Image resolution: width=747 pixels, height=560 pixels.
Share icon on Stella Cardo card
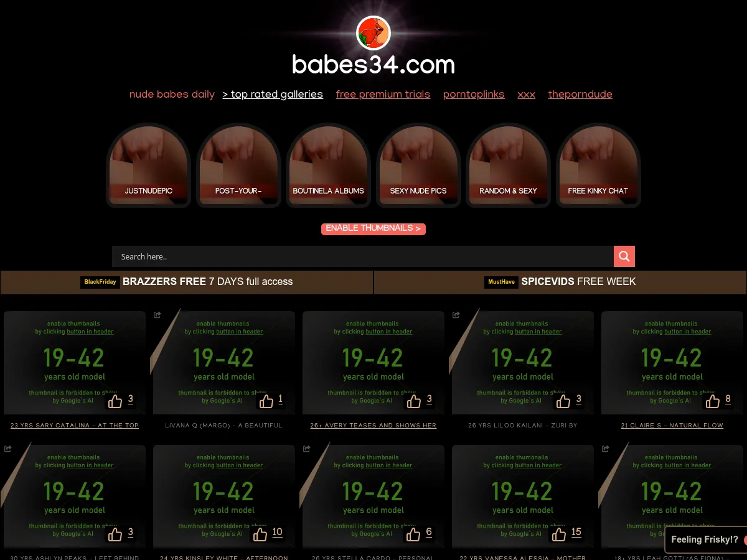[307, 449]
